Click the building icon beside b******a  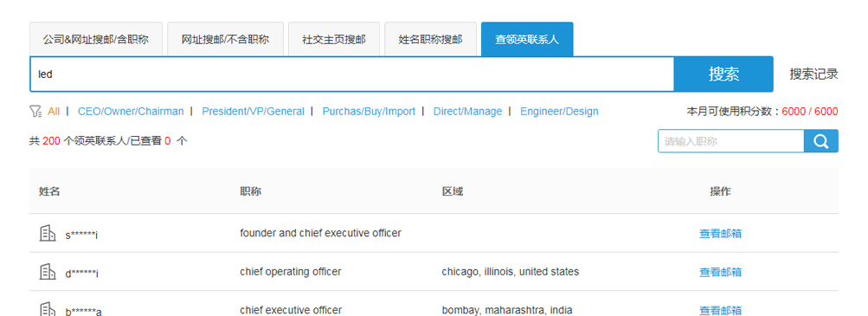point(48,309)
